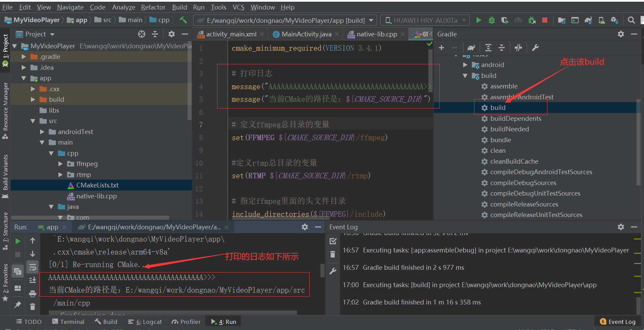Click print icon in Run panel
The height and width of the screenshot is (330, 644).
(x=33, y=294)
